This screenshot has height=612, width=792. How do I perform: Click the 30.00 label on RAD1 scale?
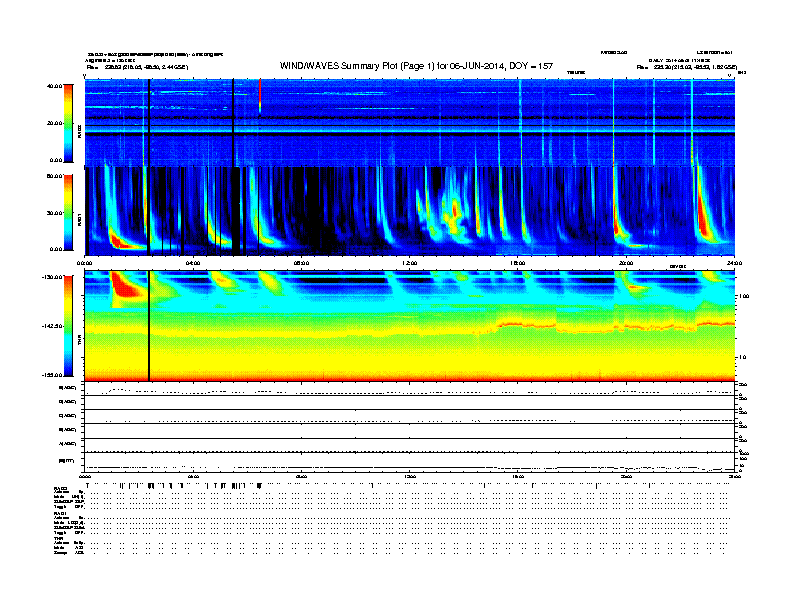(x=54, y=213)
